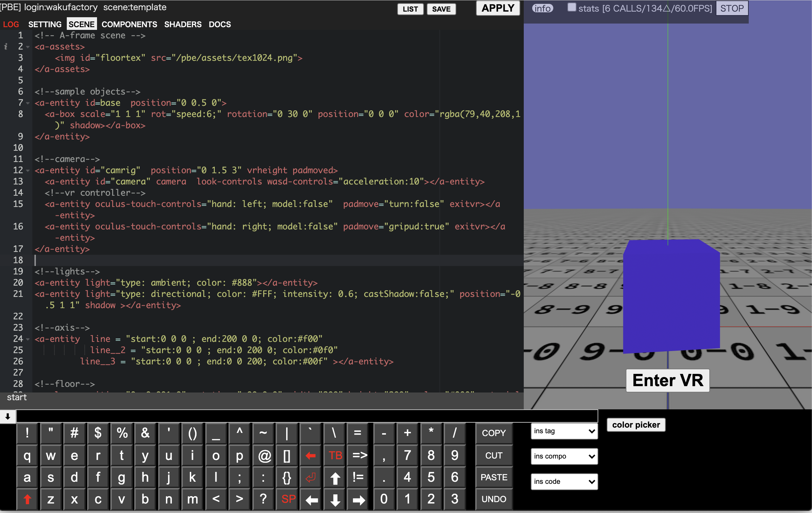Collapse the camrig entity fold on line 12
Image resolution: width=812 pixels, height=513 pixels.
[28, 171]
